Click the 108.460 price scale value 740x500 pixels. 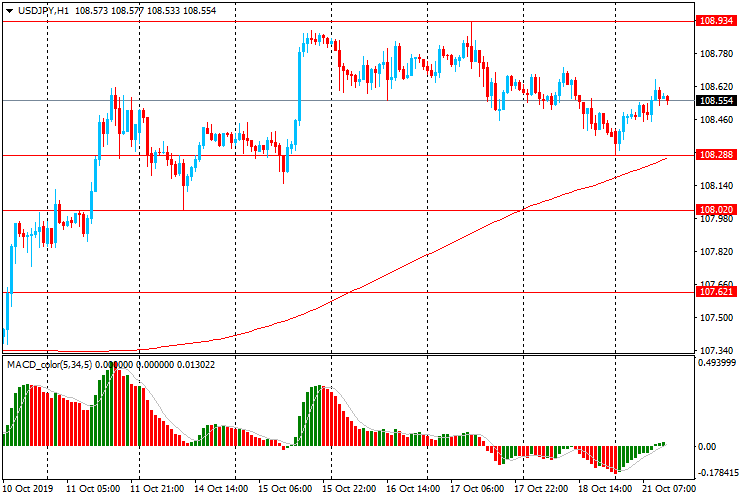pyautogui.click(x=716, y=120)
